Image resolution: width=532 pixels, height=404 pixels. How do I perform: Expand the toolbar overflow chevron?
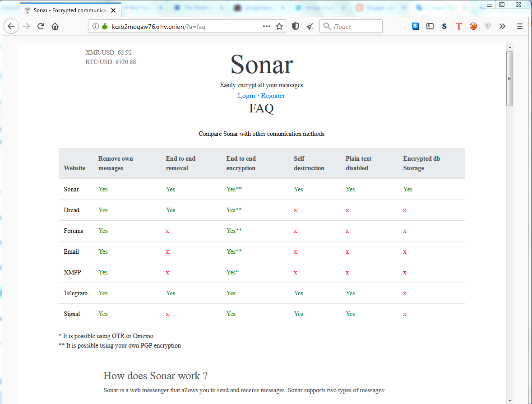coord(502,26)
